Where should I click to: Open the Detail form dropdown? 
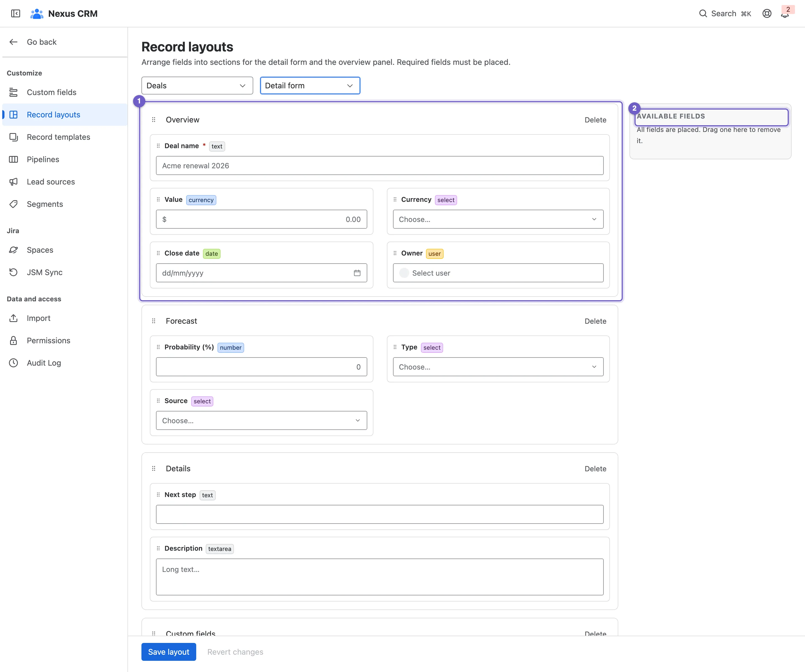click(x=310, y=86)
